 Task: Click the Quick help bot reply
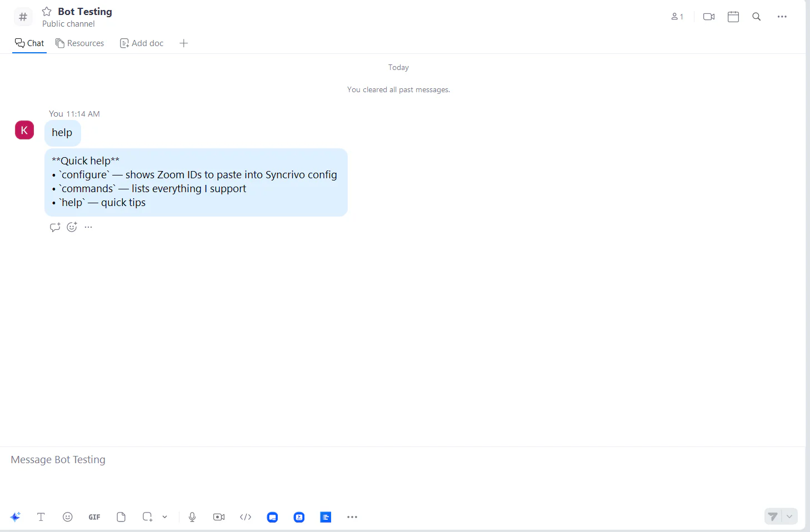coord(196,182)
